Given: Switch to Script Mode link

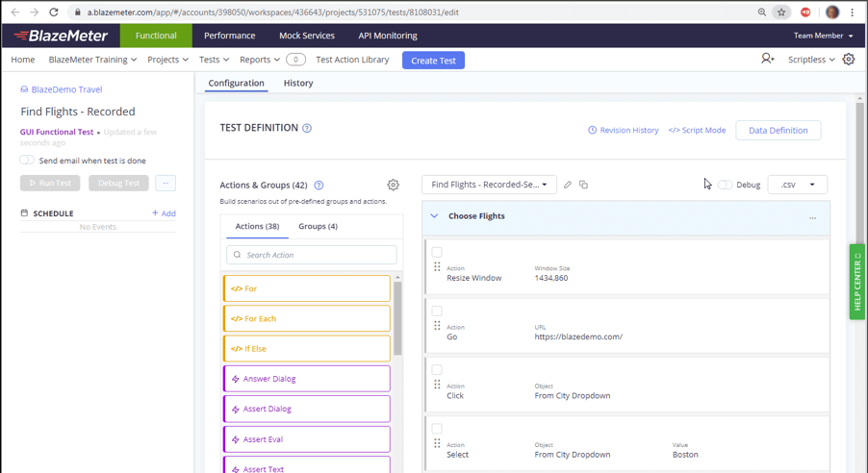Looking at the screenshot, I should (697, 131).
